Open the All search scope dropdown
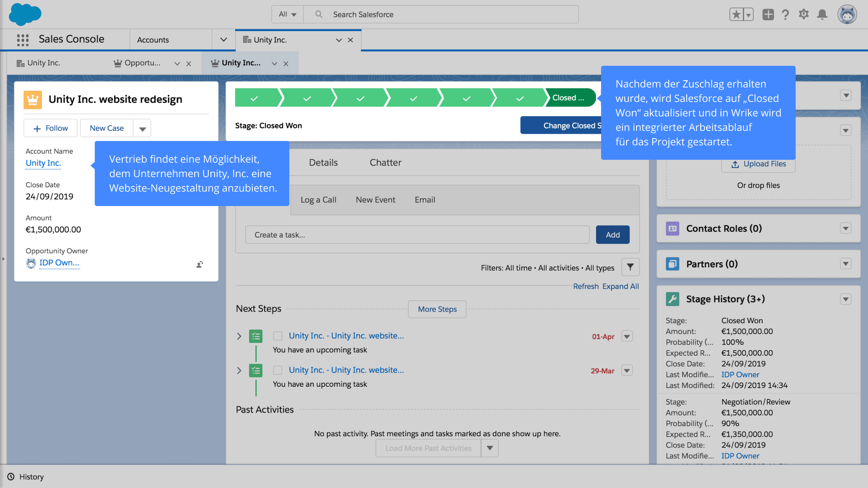 coord(288,14)
